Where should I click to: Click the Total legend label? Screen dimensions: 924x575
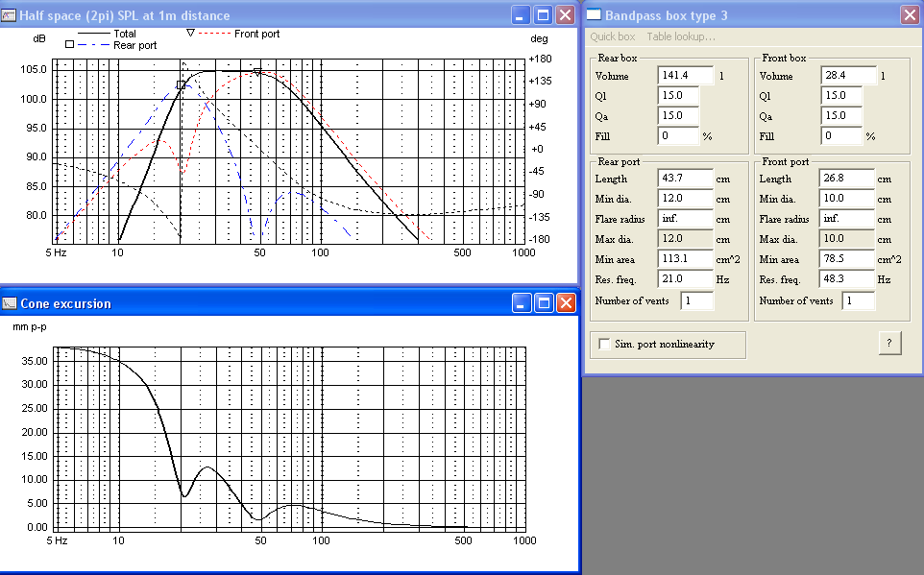tap(124, 34)
